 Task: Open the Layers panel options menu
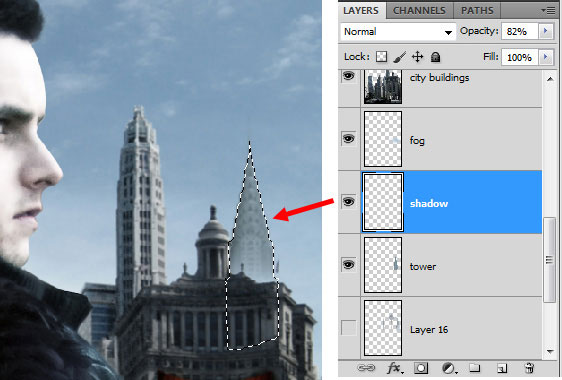[x=549, y=11]
